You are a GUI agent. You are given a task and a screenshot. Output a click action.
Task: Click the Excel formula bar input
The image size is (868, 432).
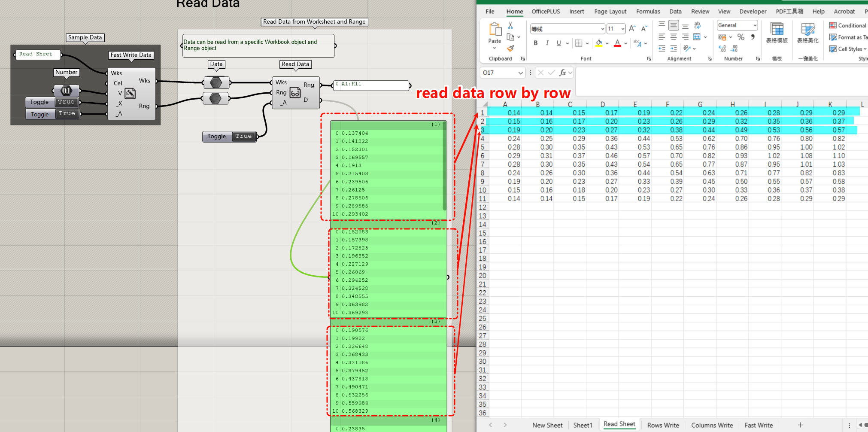[721, 81]
